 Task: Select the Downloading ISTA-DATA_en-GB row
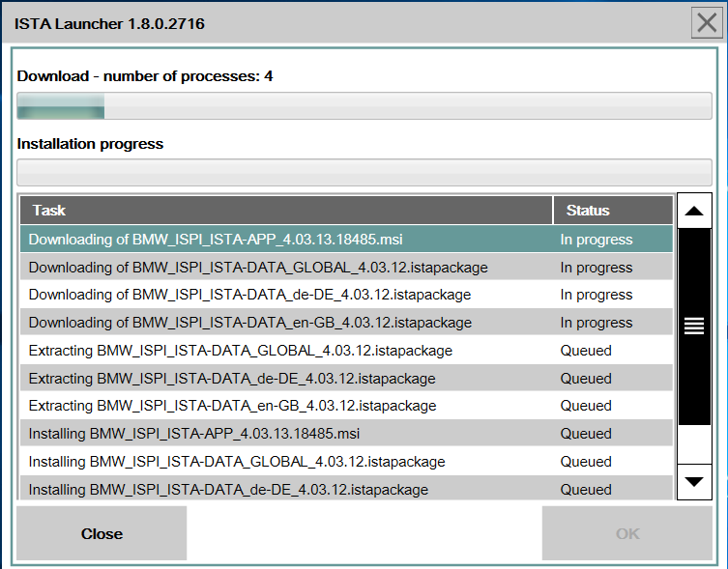pos(346,322)
